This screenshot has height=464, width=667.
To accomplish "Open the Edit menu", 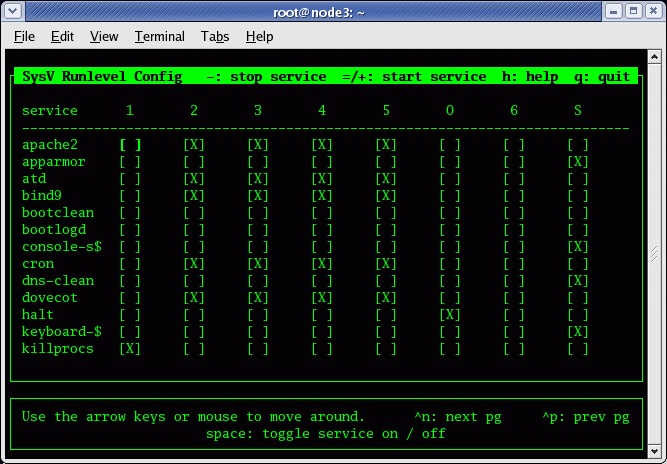I will click(62, 37).
